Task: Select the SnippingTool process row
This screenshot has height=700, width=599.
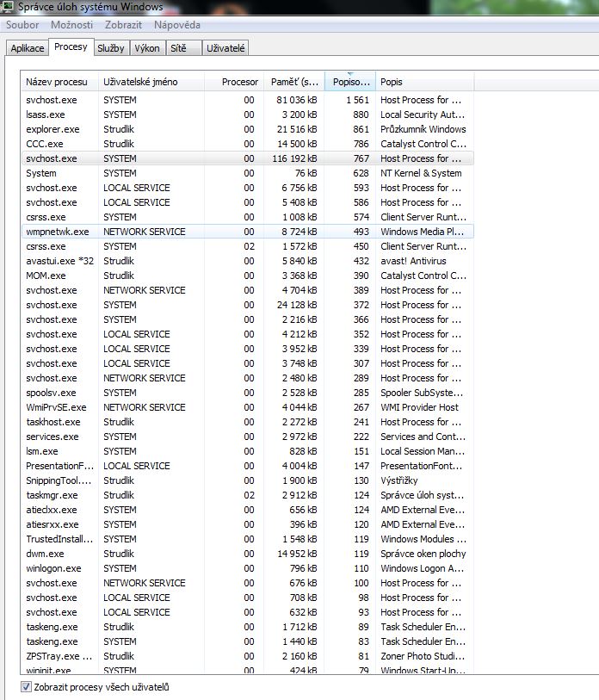Action: [x=247, y=480]
